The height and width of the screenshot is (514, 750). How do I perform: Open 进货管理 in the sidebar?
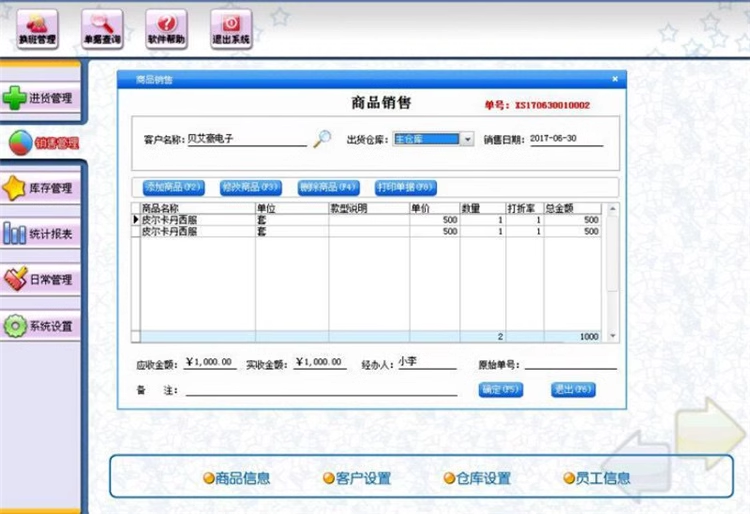[40, 98]
